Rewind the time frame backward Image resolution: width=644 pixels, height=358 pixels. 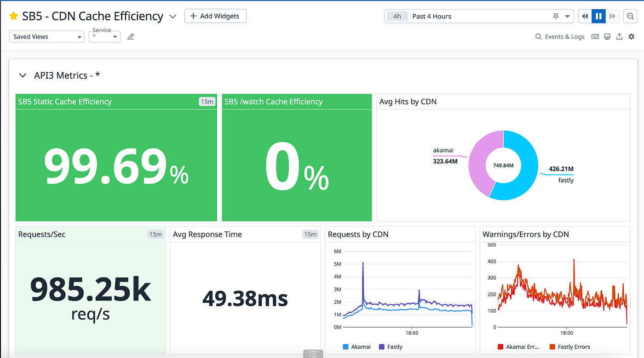[x=585, y=16]
